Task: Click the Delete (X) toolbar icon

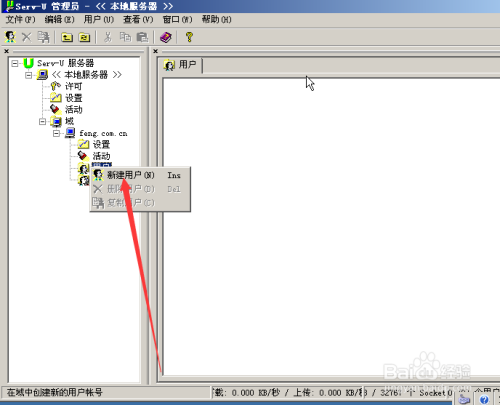Action: (27, 37)
